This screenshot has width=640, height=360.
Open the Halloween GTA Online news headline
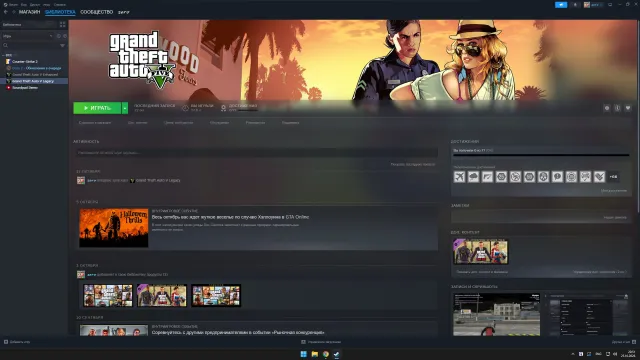[x=230, y=217]
